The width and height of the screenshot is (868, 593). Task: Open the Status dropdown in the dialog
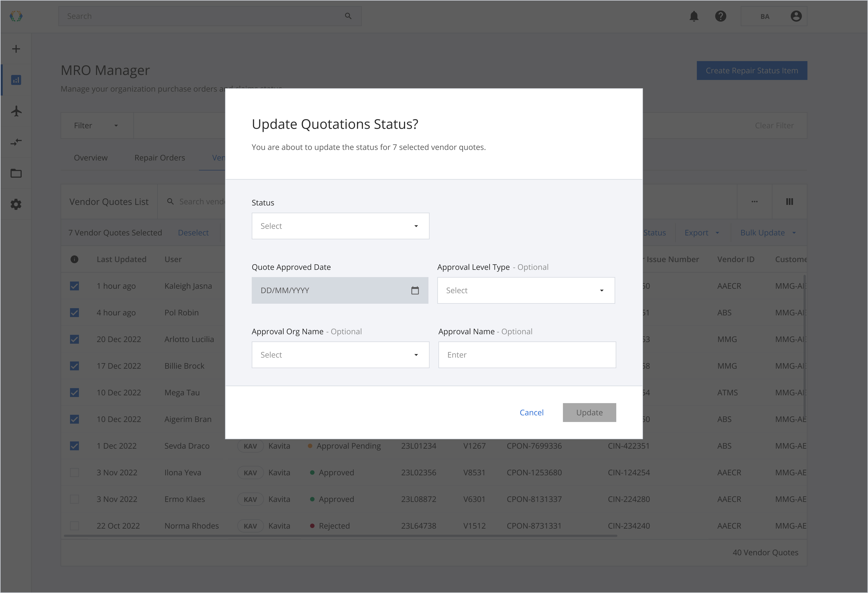[340, 226]
